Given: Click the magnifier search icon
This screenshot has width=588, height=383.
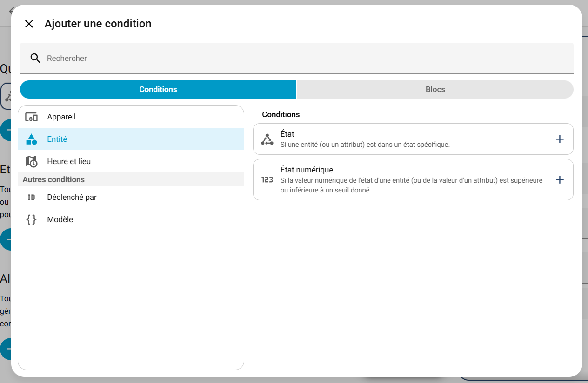Looking at the screenshot, I should (x=35, y=58).
